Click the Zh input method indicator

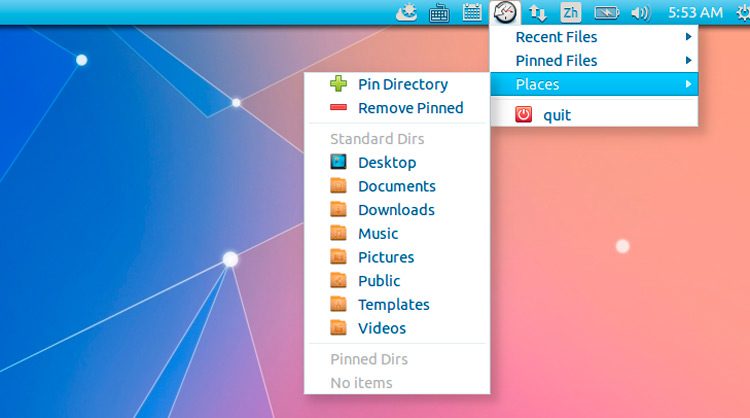(x=571, y=12)
